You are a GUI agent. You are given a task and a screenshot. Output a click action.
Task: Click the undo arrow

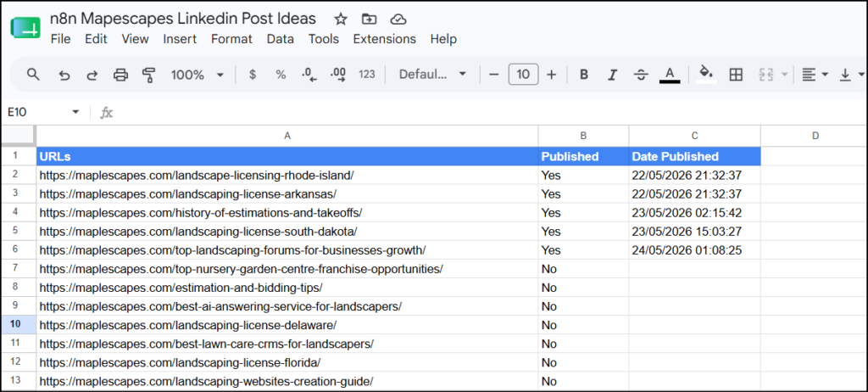point(64,75)
